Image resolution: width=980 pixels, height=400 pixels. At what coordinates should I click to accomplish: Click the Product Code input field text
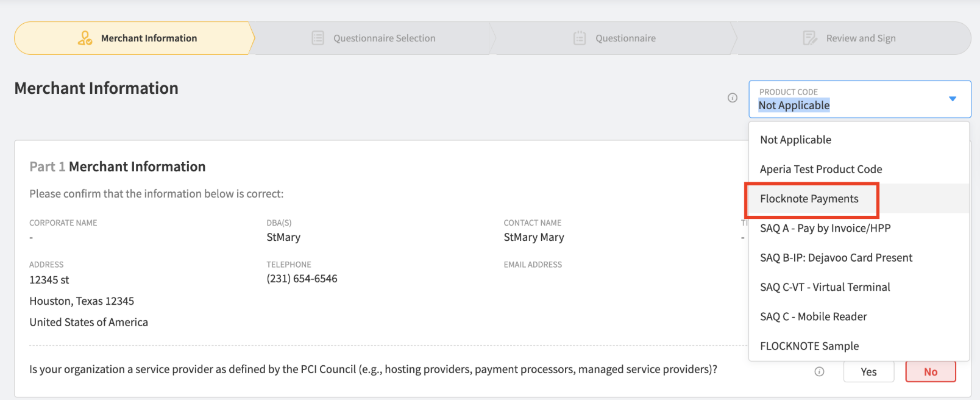[794, 105]
